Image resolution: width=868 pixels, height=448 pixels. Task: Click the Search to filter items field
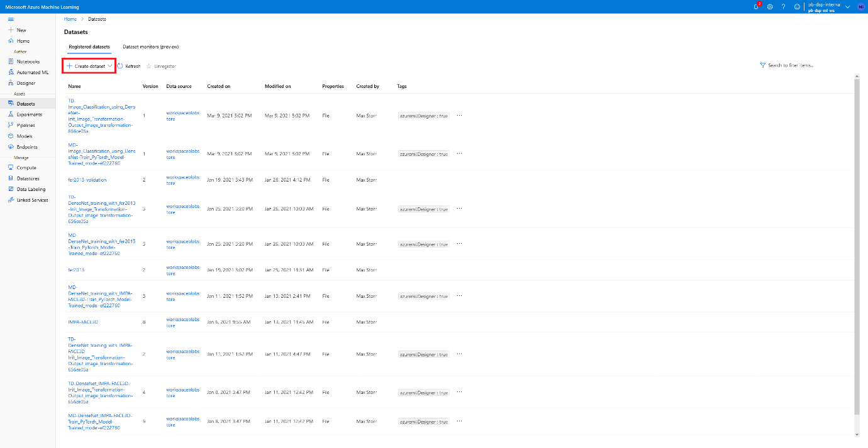coord(787,65)
